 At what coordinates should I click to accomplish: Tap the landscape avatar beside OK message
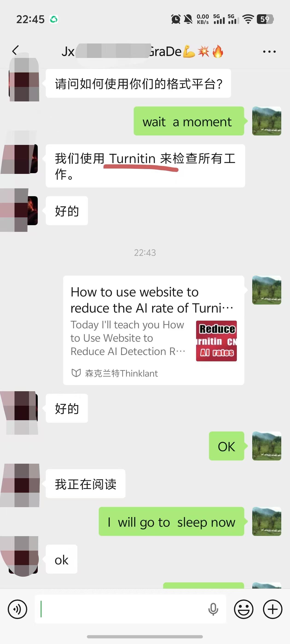pyautogui.click(x=267, y=446)
